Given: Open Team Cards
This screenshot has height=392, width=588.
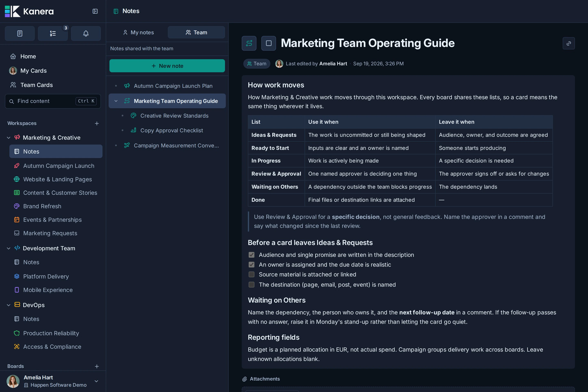Looking at the screenshot, I should [53, 85].
